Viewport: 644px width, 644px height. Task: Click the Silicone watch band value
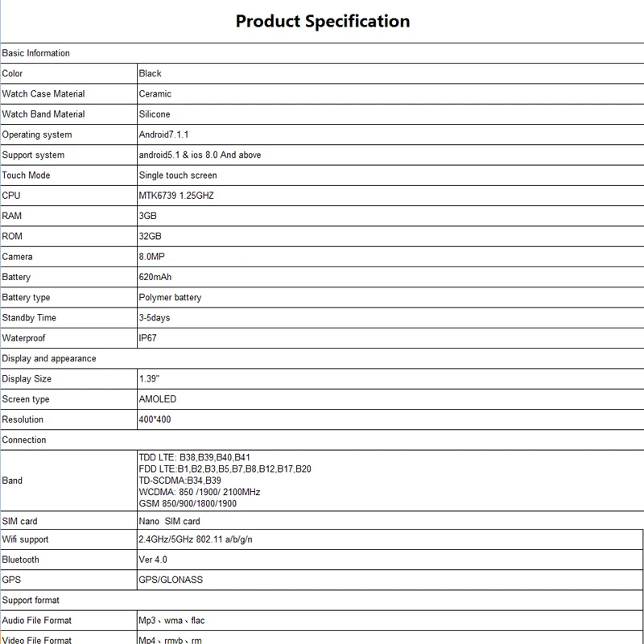155,114
